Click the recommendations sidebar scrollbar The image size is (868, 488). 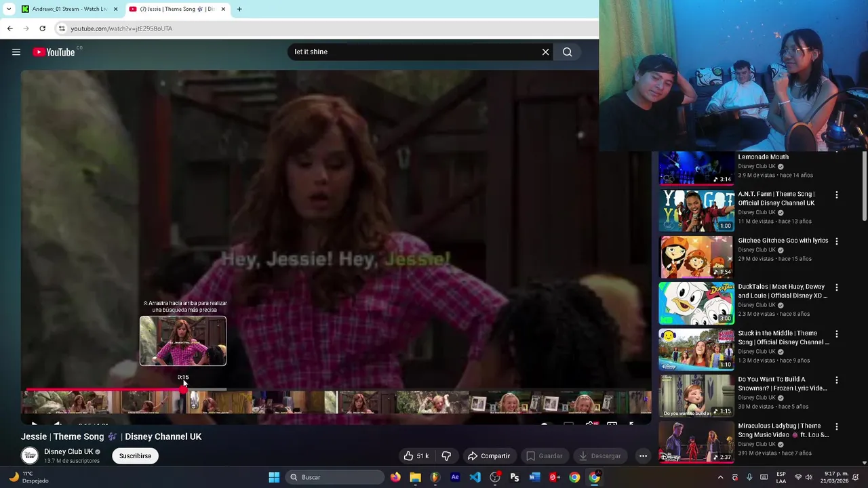(865, 186)
